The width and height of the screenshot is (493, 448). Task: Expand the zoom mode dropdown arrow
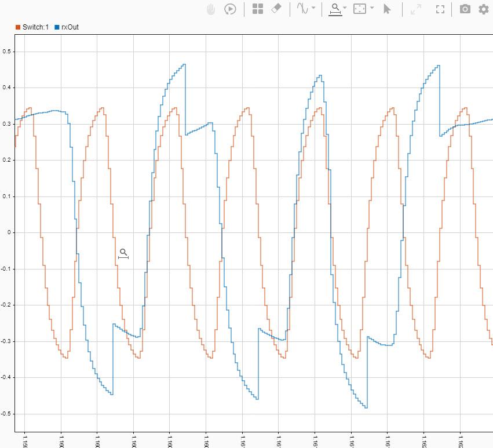tap(344, 9)
